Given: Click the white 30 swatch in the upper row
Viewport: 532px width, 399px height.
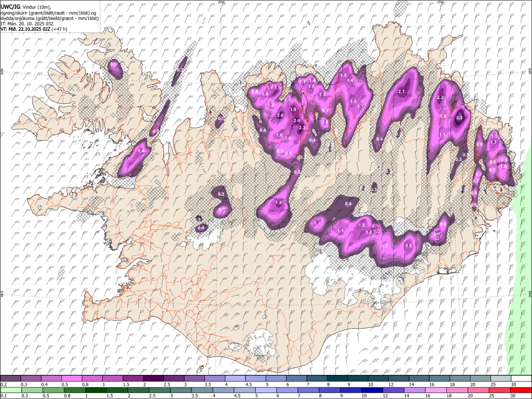Looking at the screenshot, I should [522, 379].
